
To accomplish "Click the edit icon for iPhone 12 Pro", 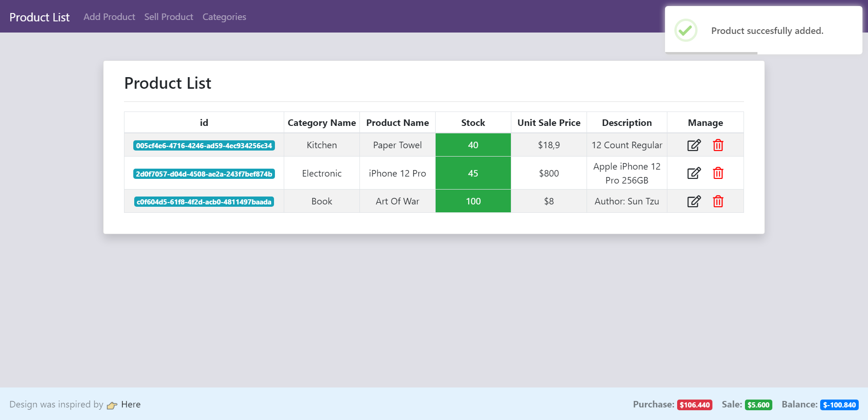I will [x=693, y=173].
